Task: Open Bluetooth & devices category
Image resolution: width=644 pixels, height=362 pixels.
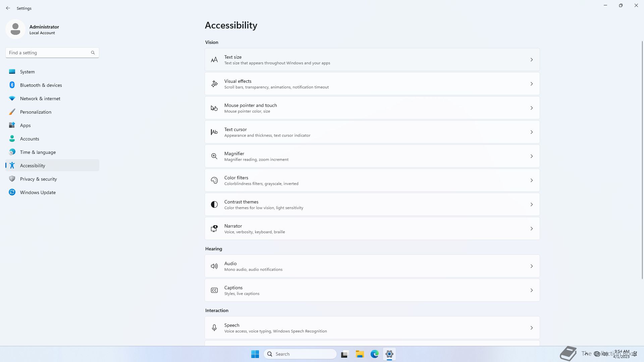Action: (52, 85)
